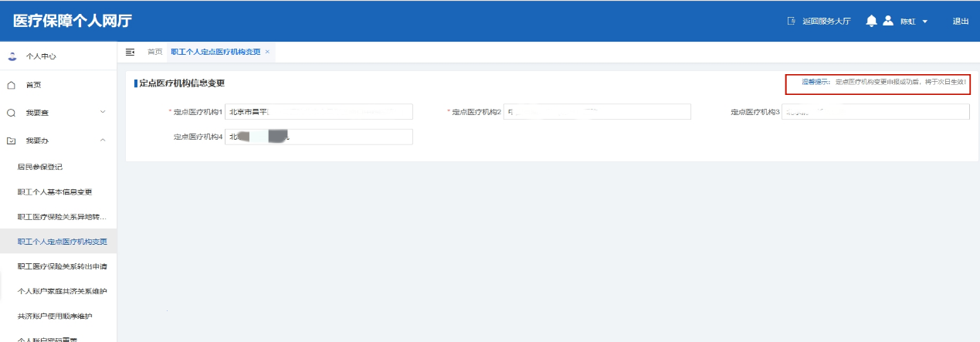Collapse sidebar using the hamburger menu icon
Image resolution: width=980 pixels, height=342 pixels.
(130, 52)
